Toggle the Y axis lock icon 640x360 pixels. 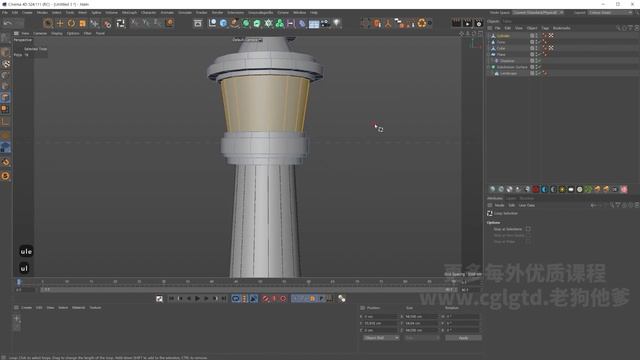(146, 23)
